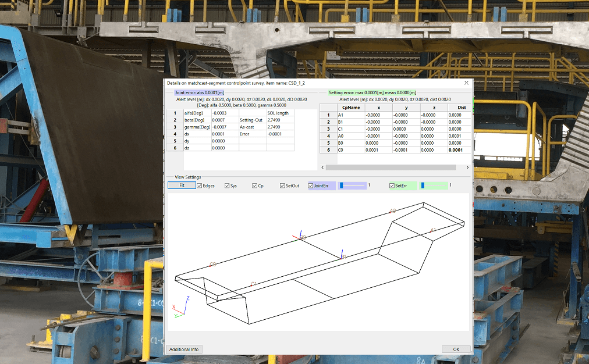Image resolution: width=589 pixels, height=364 pixels.
Task: Uncheck the Edges checkbox
Action: pos(200,186)
